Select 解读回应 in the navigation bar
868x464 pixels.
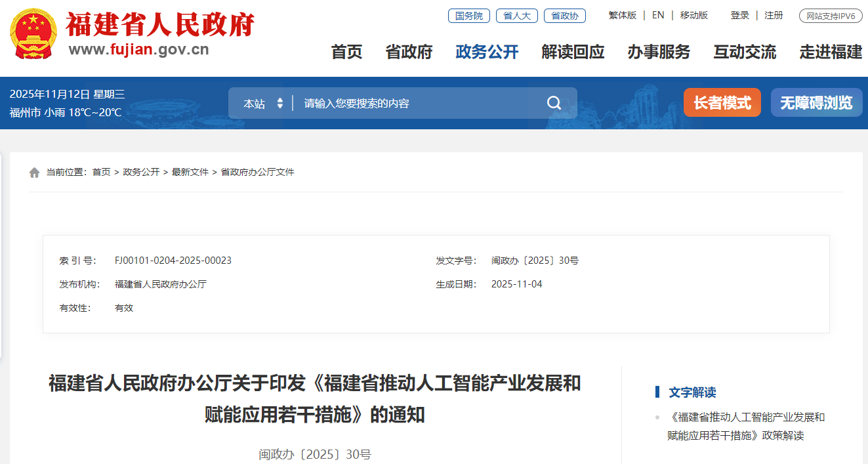(x=573, y=52)
